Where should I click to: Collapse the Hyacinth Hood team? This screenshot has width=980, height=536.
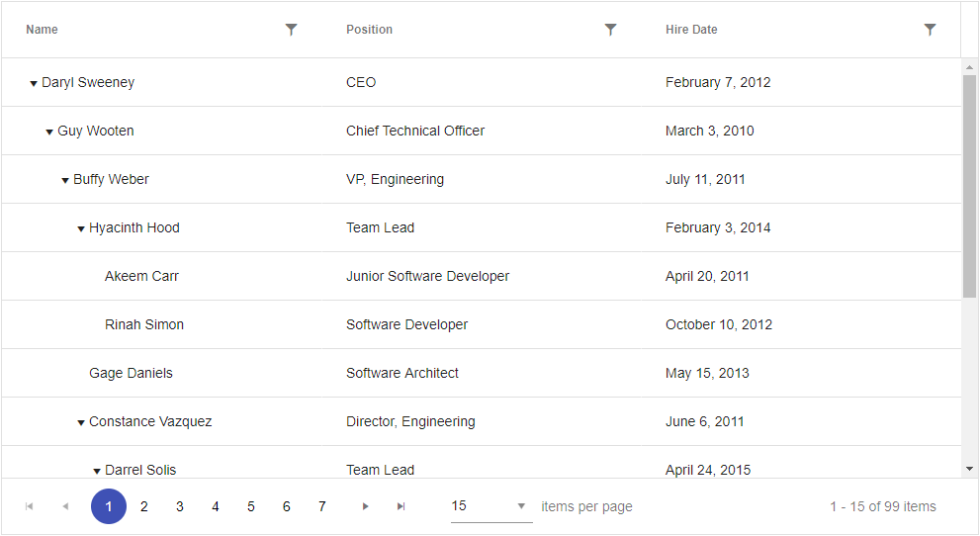[81, 229]
